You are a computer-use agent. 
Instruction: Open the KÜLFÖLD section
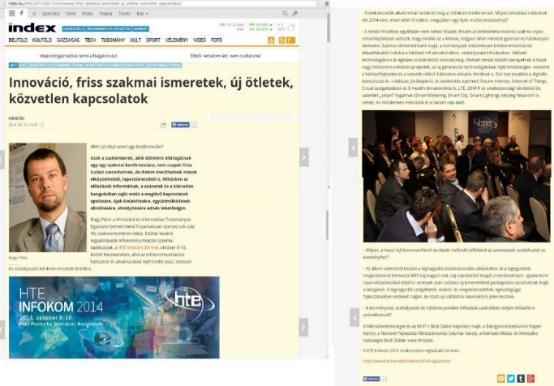point(42,40)
